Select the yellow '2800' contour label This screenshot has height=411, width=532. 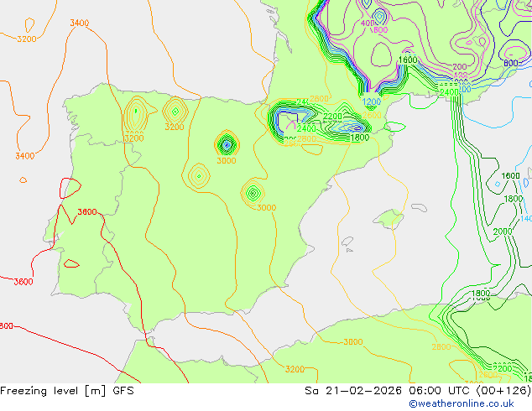[x=441, y=347]
